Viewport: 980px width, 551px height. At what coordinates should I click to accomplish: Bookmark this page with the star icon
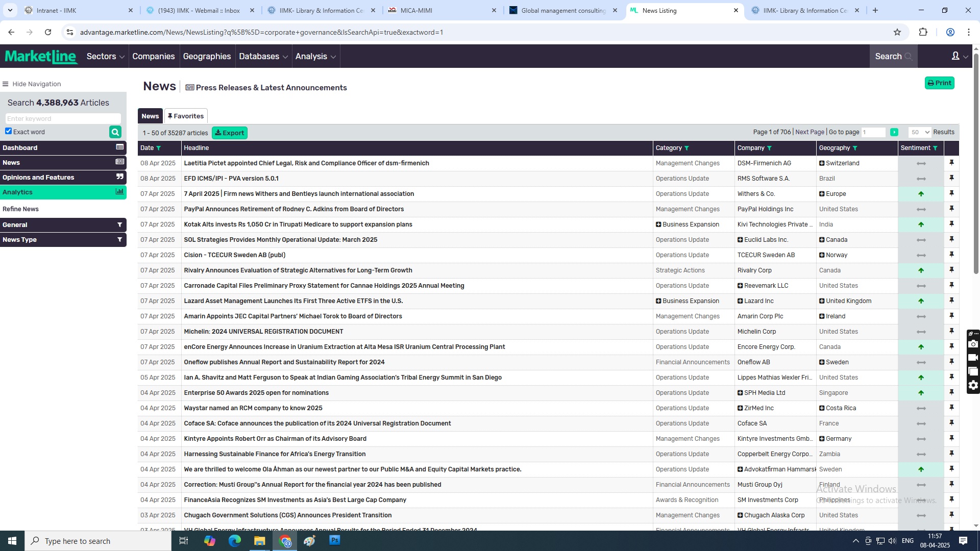(897, 32)
